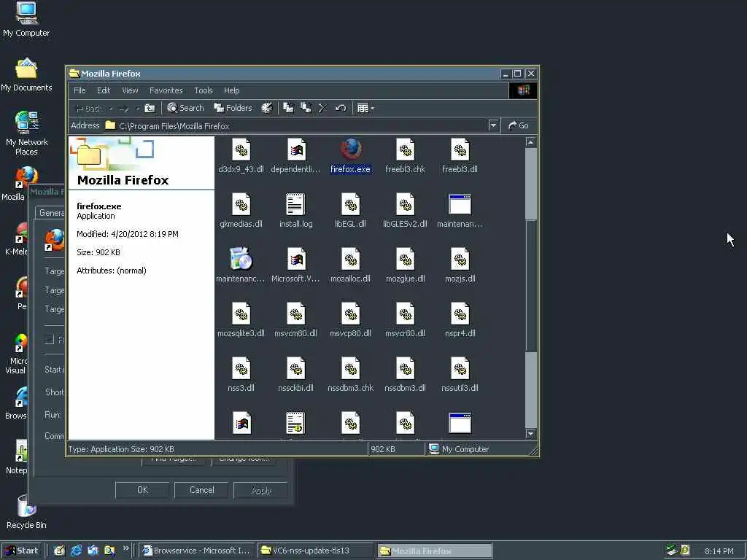Open the Favorites menu
The image size is (747, 560).
point(166,90)
